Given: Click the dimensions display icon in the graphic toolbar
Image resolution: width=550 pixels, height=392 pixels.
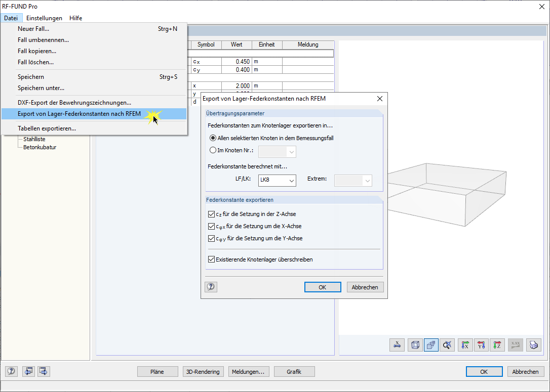Looking at the screenshot, I should pos(397,345).
